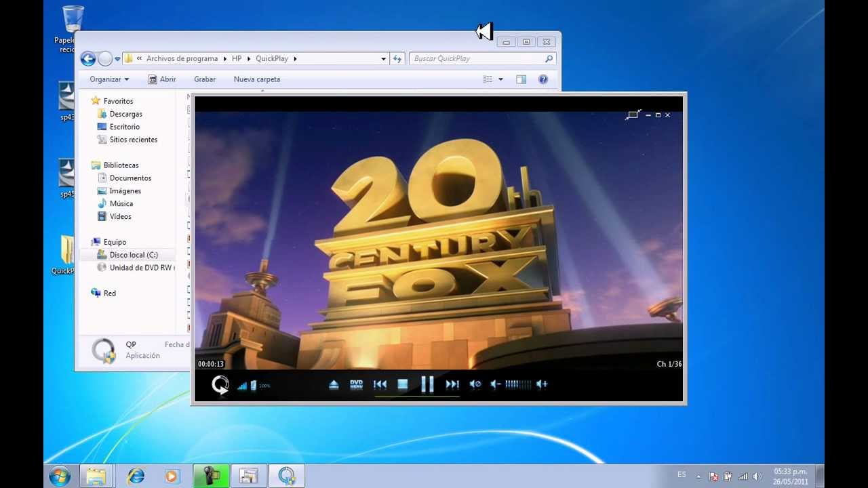Click the green camcorder taskbar icon
Viewport: 868px width, 488px height.
pyautogui.click(x=211, y=476)
